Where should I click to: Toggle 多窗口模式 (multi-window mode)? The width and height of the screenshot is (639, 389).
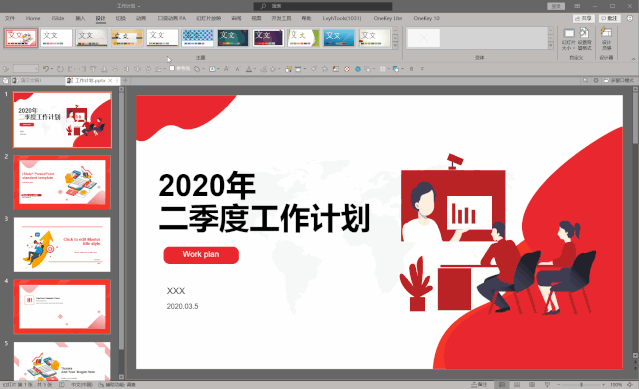(x=619, y=81)
